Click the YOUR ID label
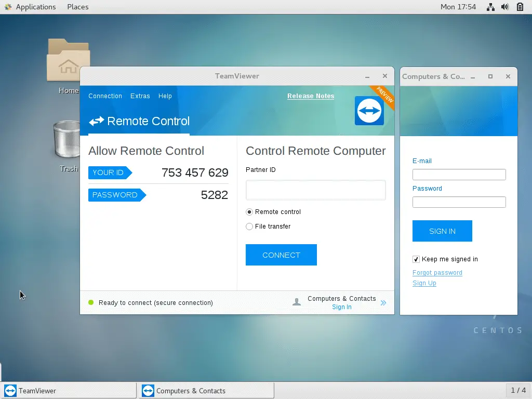 [110, 172]
